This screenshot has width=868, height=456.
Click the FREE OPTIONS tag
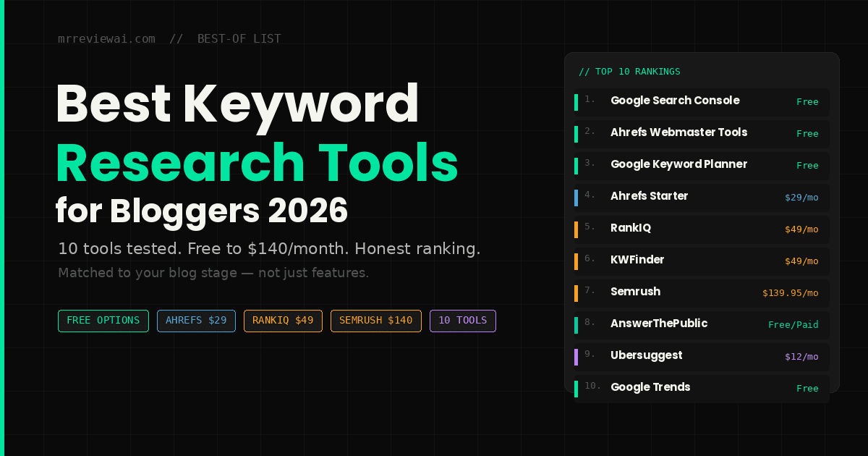[103, 321]
